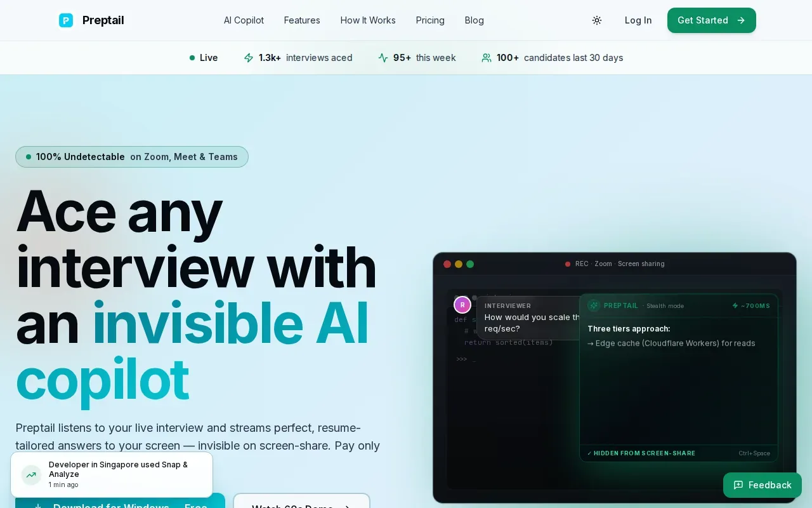Click "return sorted(items)" code line
The height and width of the screenshot is (508, 812).
[x=509, y=342]
